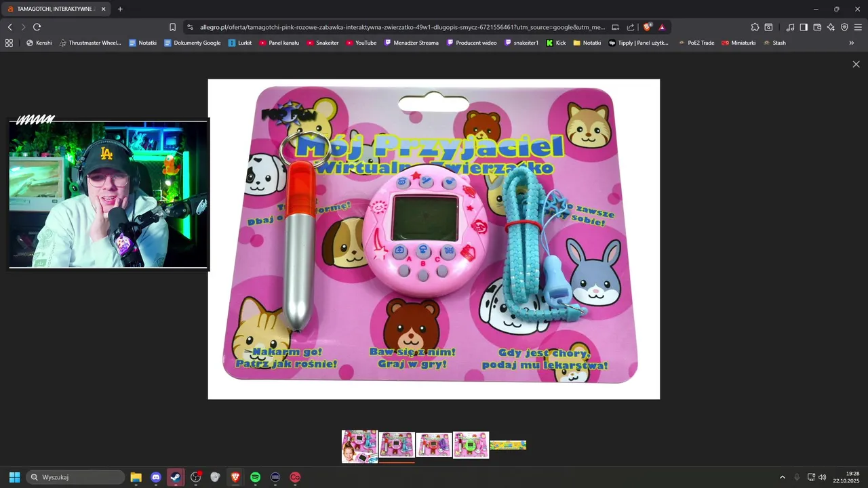Open the volume control in system tray

tap(823, 477)
